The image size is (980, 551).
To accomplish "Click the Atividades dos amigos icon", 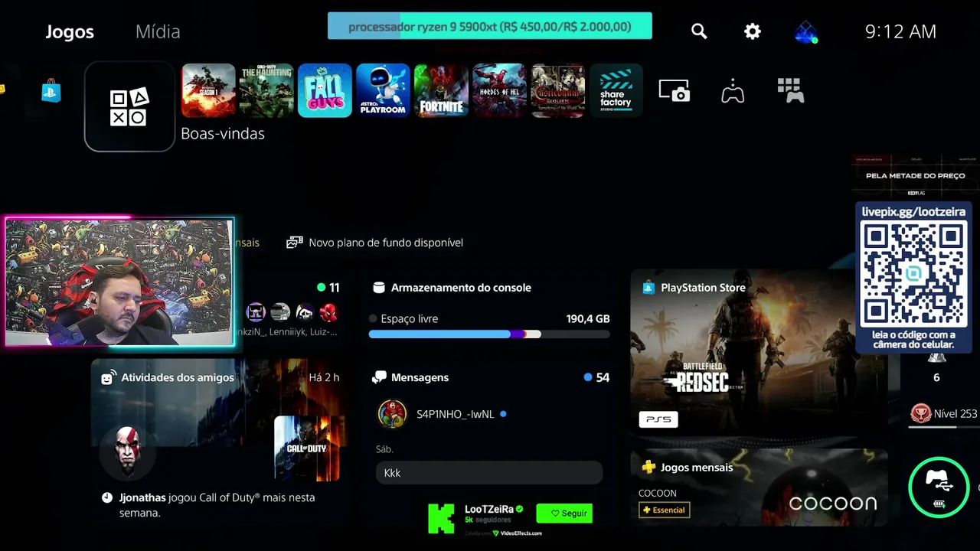I will click(x=109, y=377).
